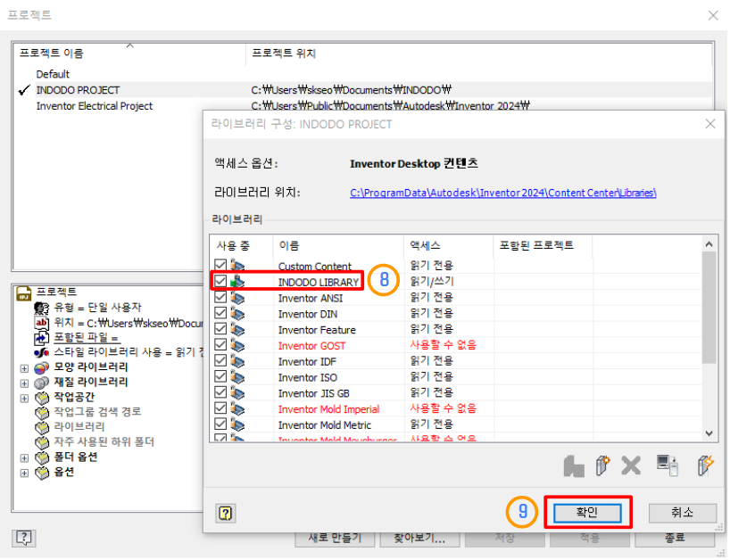This screenshot has height=560, width=730.
Task: Click the Inventor Mold Metric library icon
Action: 237,424
